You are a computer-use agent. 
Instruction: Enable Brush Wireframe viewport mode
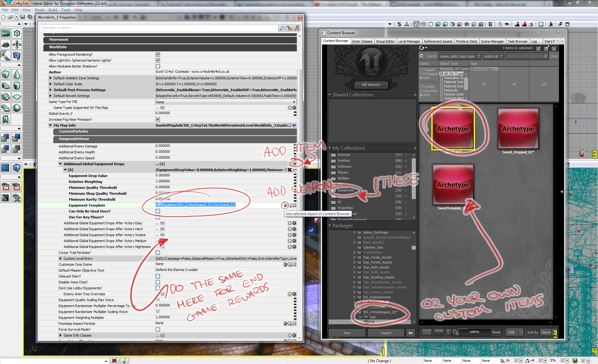(416, 24)
